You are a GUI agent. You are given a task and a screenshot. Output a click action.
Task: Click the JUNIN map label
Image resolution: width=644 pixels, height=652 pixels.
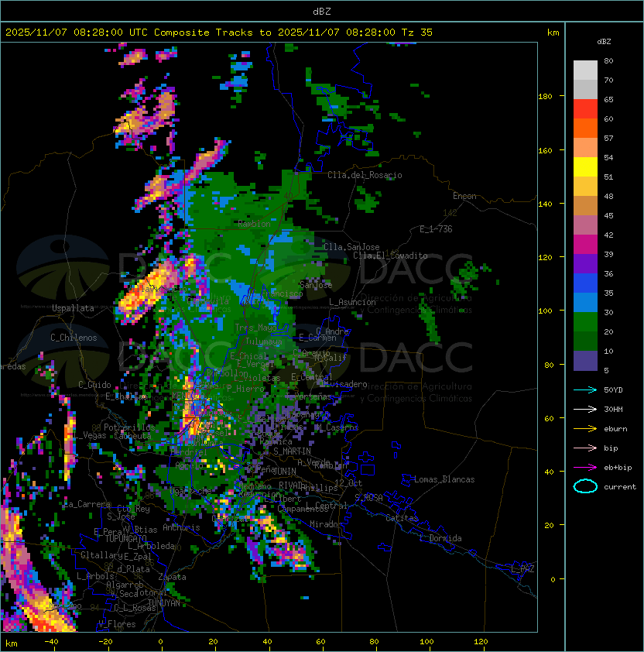(x=285, y=471)
